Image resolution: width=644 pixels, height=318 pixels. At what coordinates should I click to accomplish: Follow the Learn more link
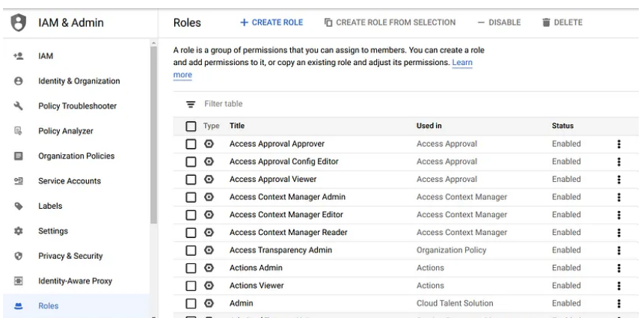tap(462, 63)
